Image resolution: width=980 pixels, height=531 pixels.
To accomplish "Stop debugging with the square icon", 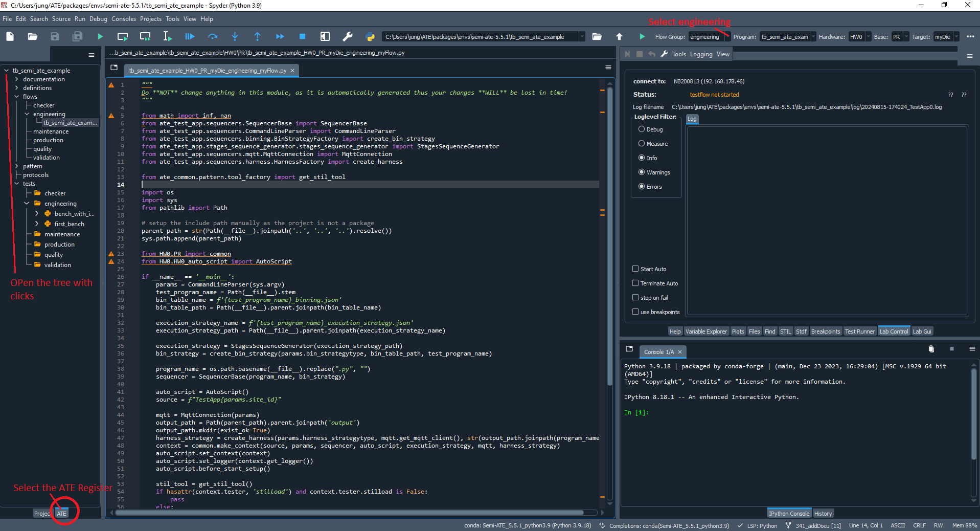I will pos(302,36).
